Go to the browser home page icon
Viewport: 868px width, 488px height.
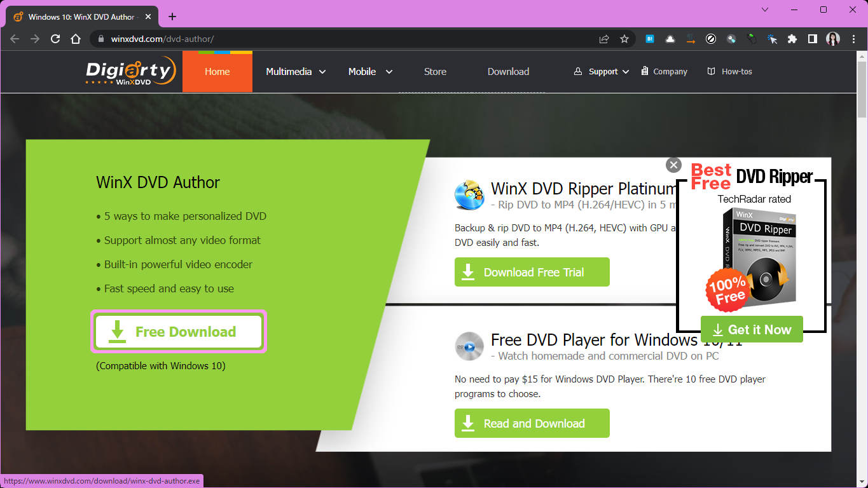tap(76, 39)
